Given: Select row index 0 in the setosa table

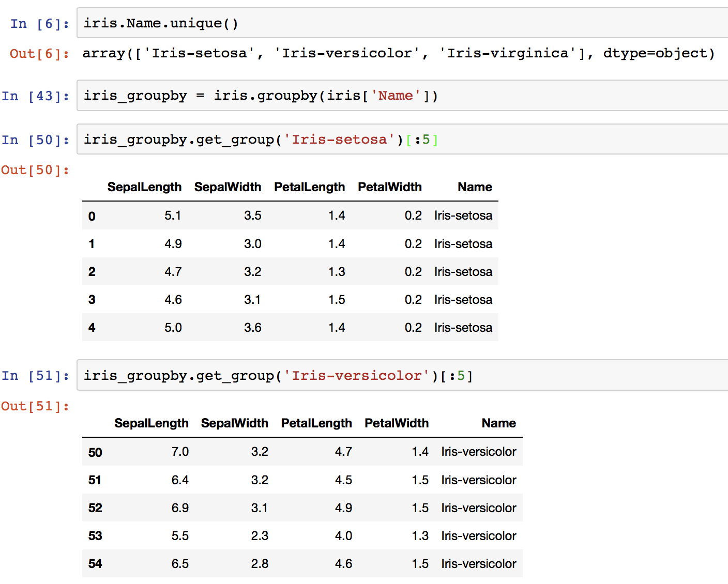Looking at the screenshot, I should 92,216.
